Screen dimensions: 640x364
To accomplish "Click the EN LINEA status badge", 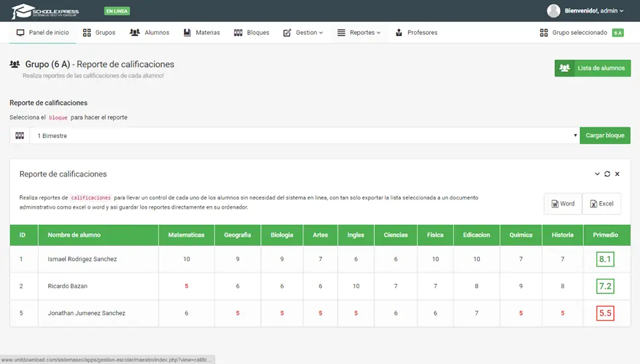I will (117, 11).
